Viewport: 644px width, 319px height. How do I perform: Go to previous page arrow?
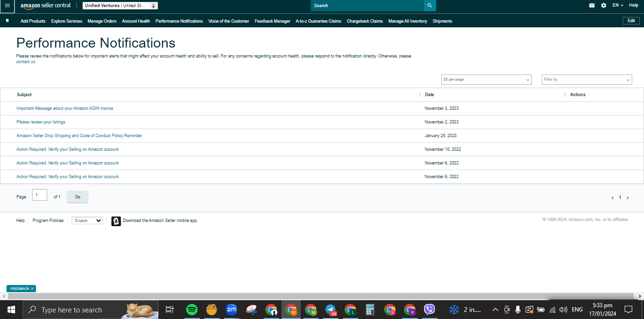pos(612,198)
